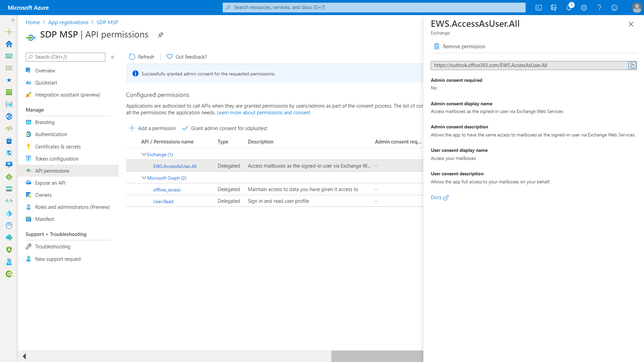644x362 pixels.
Task: Open portal settings gear icon
Action: point(584,8)
